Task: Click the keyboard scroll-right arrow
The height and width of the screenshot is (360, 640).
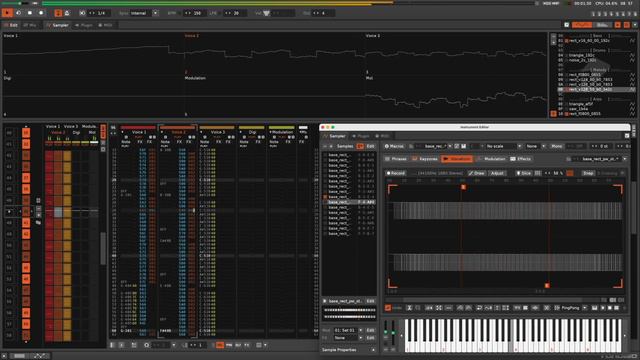Action: [x=625, y=336]
